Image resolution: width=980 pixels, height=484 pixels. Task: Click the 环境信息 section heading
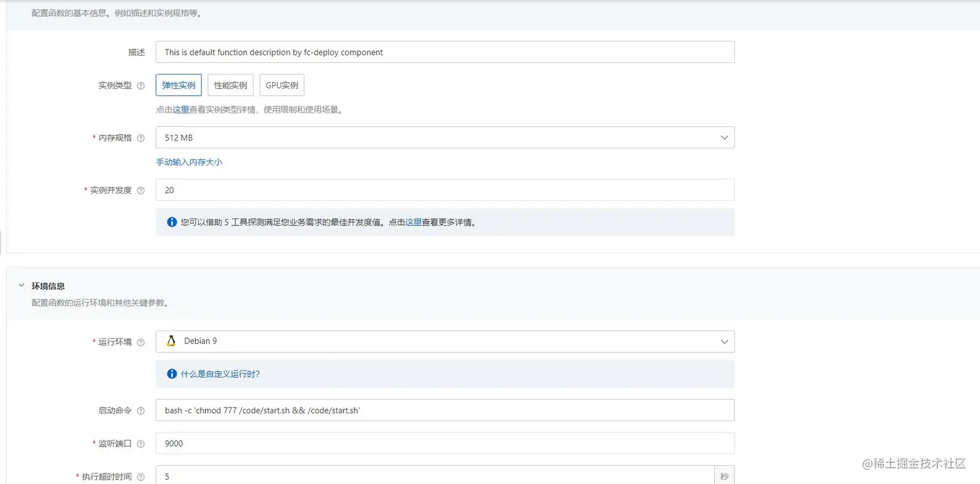pyautogui.click(x=48, y=286)
